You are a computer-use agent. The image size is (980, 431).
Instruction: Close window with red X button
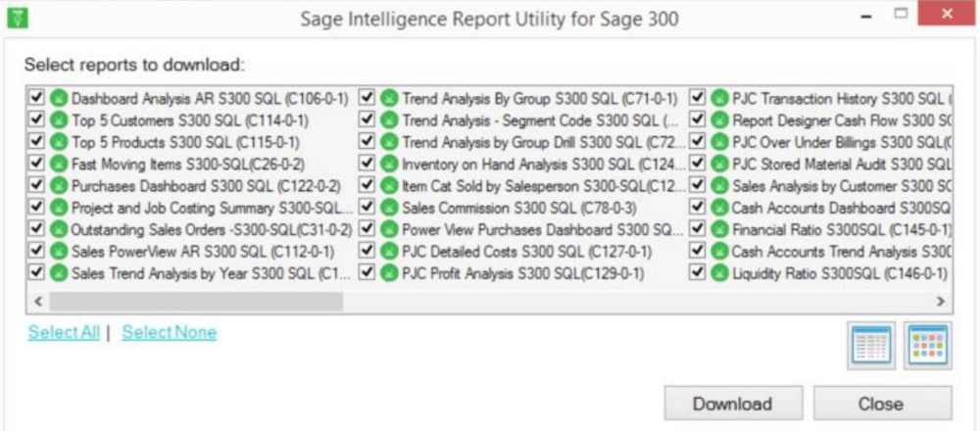click(947, 13)
